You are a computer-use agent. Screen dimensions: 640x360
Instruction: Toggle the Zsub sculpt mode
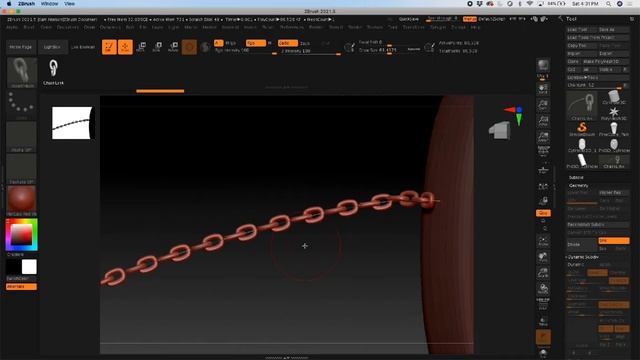pyautogui.click(x=305, y=43)
